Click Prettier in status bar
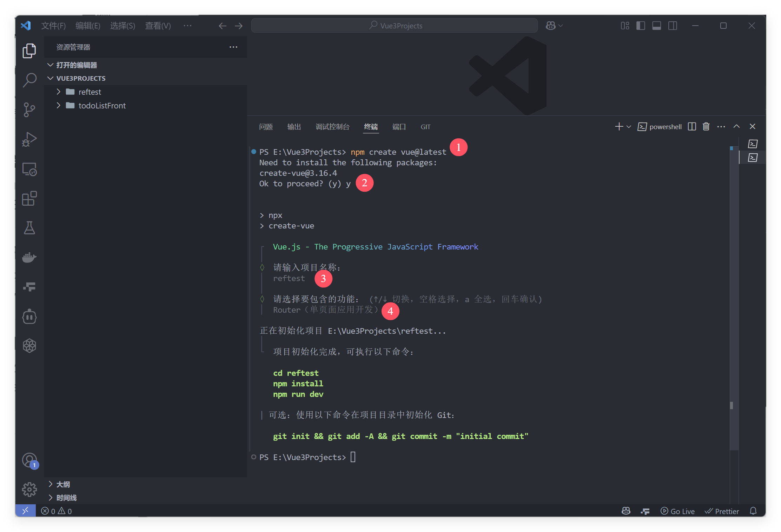 [722, 511]
